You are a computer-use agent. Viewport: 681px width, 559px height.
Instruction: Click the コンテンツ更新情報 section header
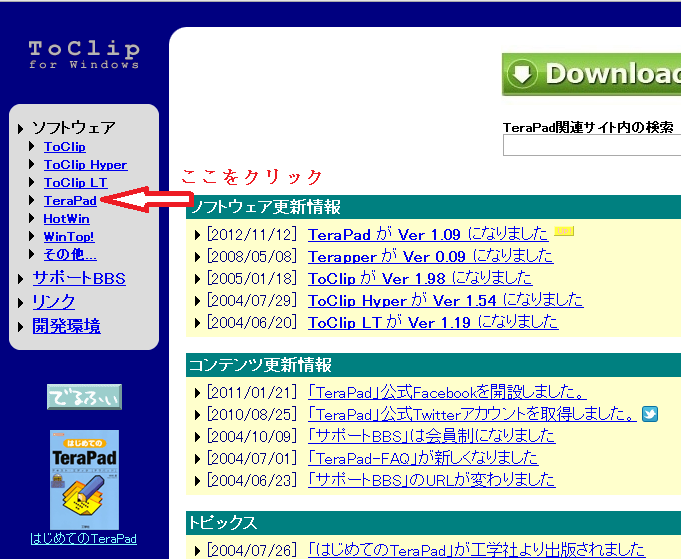pyautogui.click(x=433, y=365)
